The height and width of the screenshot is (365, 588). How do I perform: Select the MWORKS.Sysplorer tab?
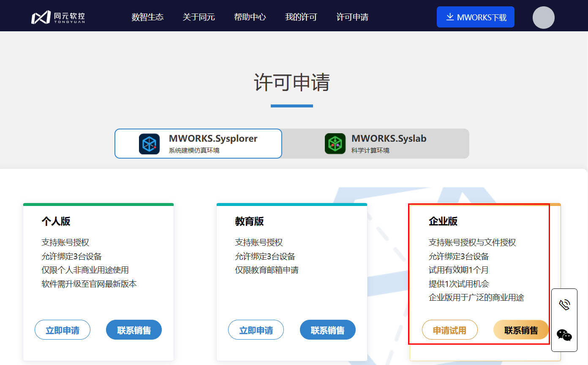(x=199, y=144)
